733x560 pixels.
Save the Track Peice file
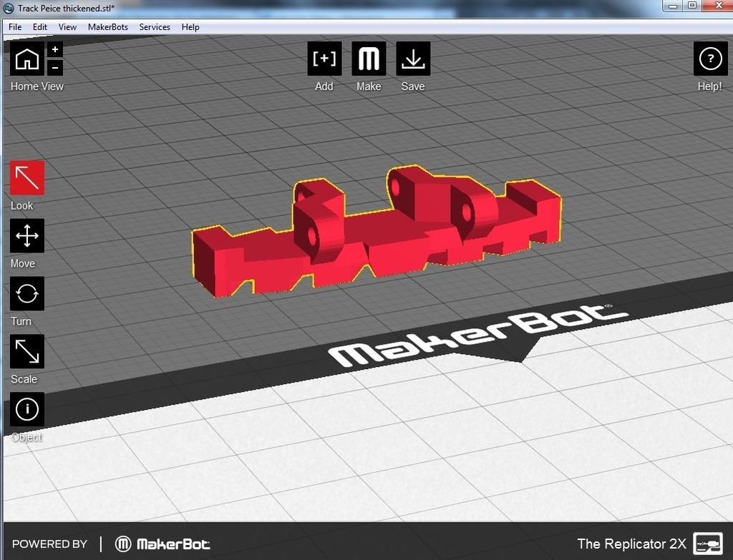click(x=413, y=59)
